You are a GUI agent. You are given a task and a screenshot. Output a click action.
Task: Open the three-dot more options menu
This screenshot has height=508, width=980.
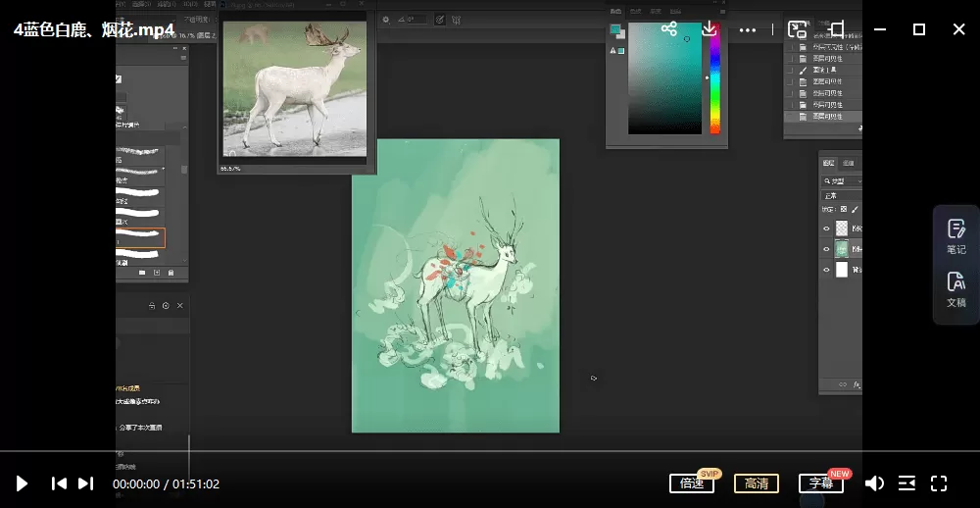[x=748, y=29]
